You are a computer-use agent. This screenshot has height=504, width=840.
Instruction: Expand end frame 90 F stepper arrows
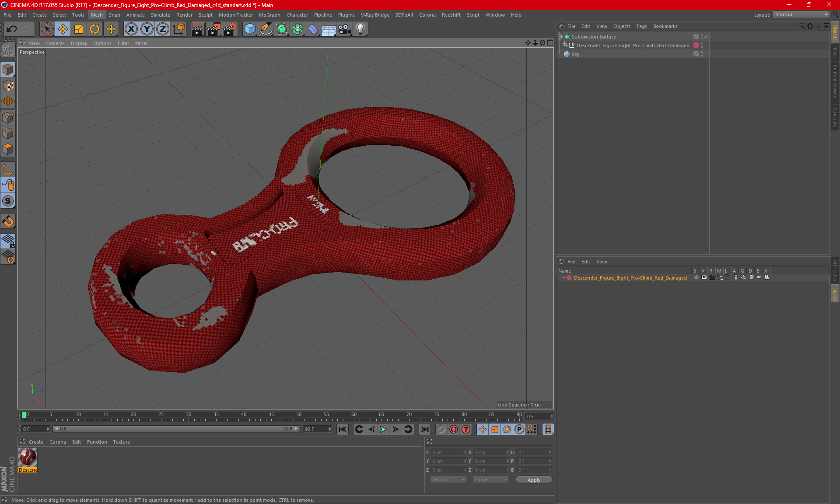[329, 429]
